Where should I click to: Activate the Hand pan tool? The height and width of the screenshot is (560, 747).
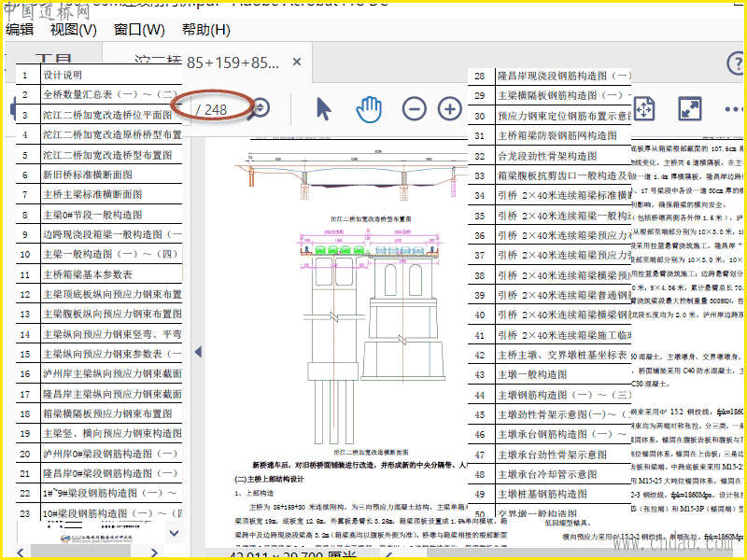click(x=369, y=109)
